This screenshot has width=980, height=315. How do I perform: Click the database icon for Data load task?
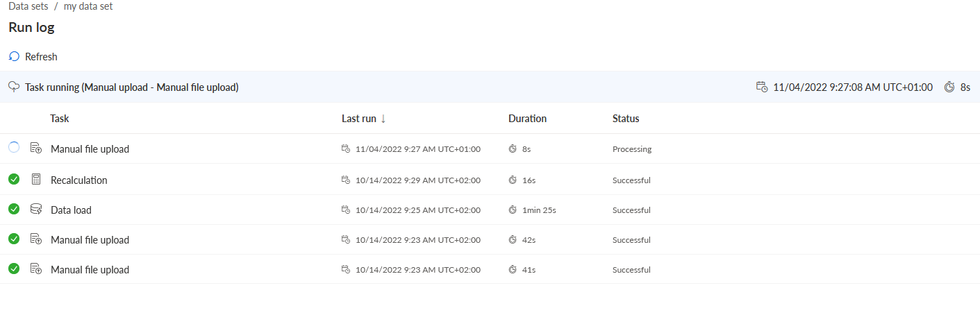click(36, 210)
